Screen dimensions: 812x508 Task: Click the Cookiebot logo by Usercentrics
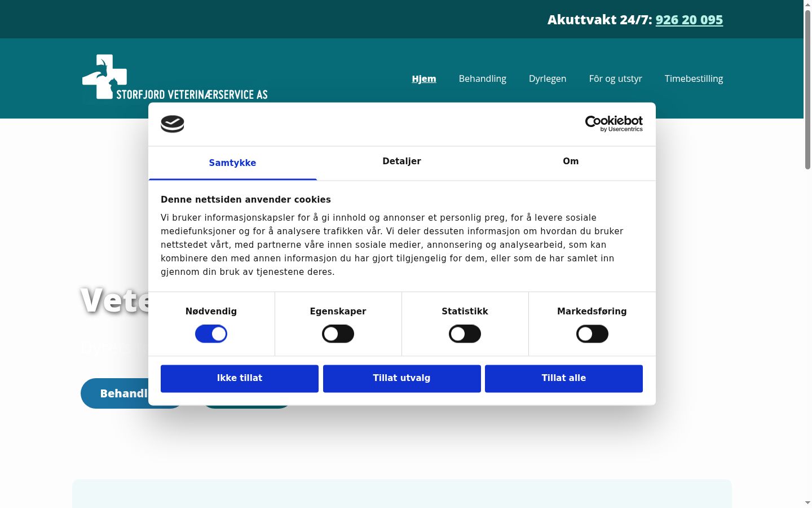pos(614,124)
